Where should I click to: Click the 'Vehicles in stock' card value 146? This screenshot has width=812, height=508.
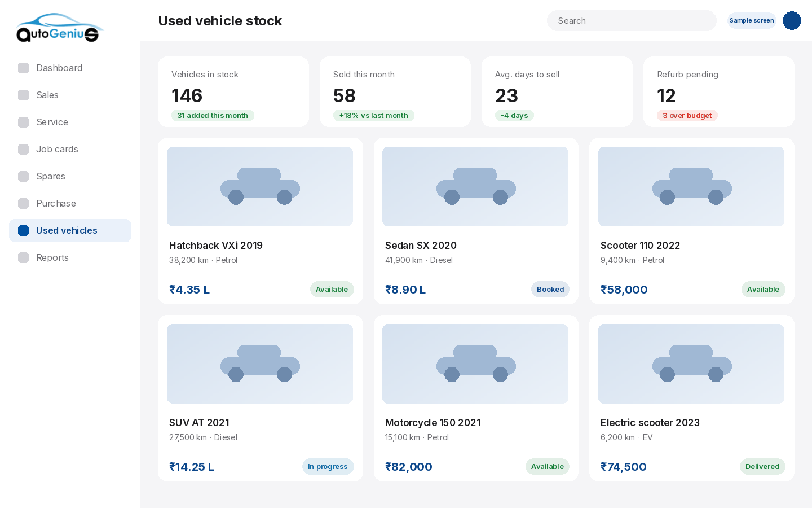(187, 95)
